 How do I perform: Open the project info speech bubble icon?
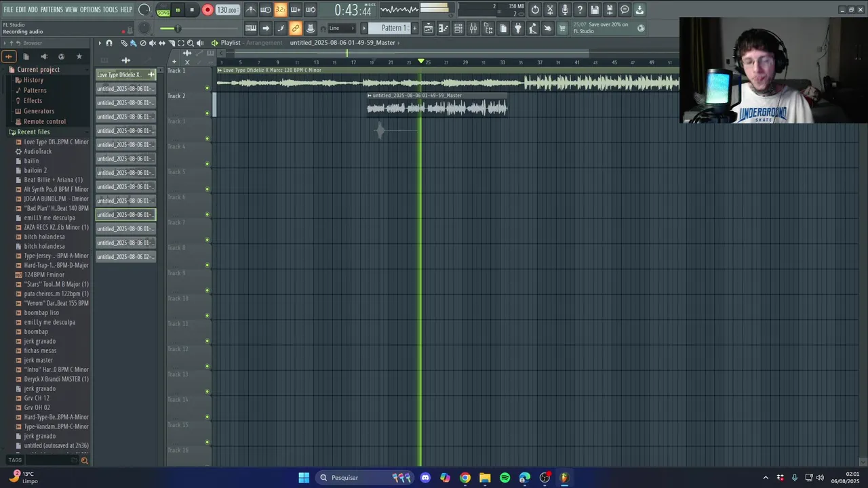pos(625,10)
